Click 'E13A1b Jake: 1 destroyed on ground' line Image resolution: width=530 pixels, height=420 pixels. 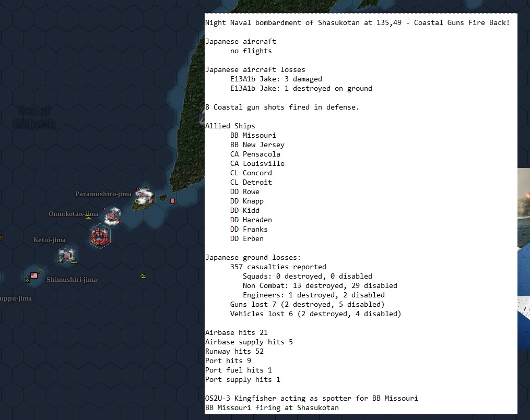tap(301, 89)
